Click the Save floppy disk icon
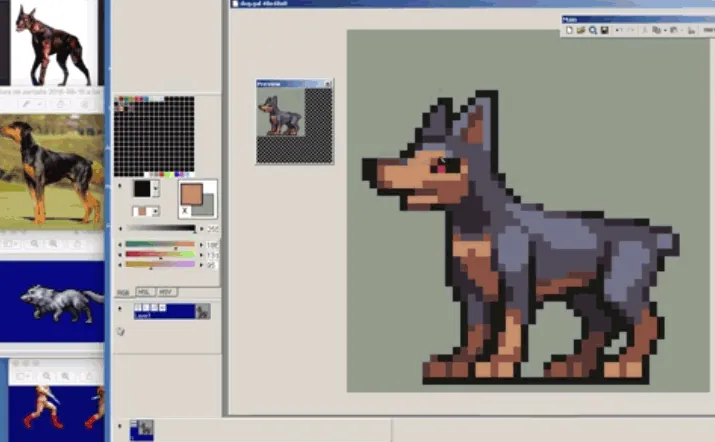715x442 pixels. coord(604,30)
